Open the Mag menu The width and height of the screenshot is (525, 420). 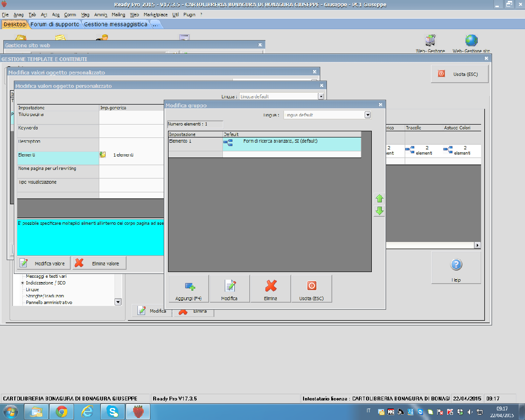pos(85,14)
